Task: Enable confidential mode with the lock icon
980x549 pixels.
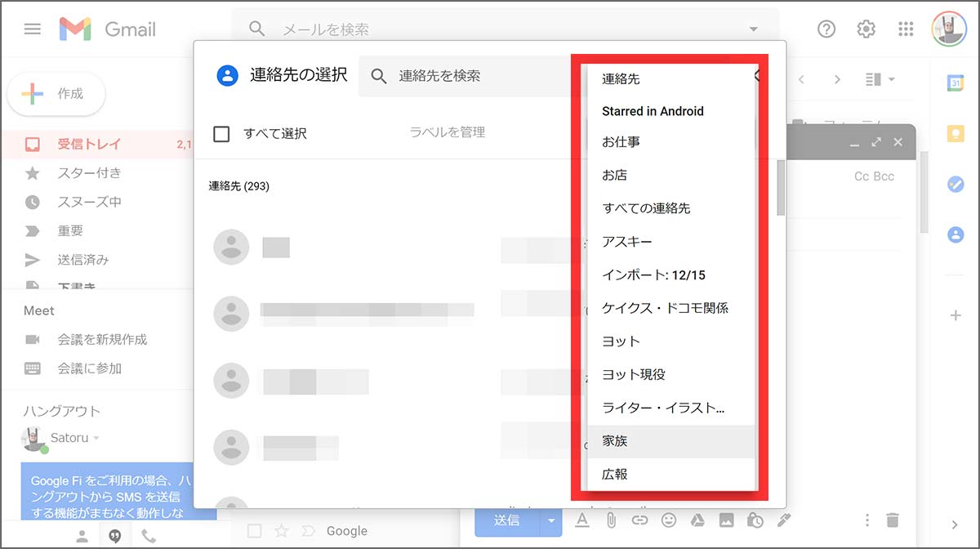Action: [x=755, y=520]
